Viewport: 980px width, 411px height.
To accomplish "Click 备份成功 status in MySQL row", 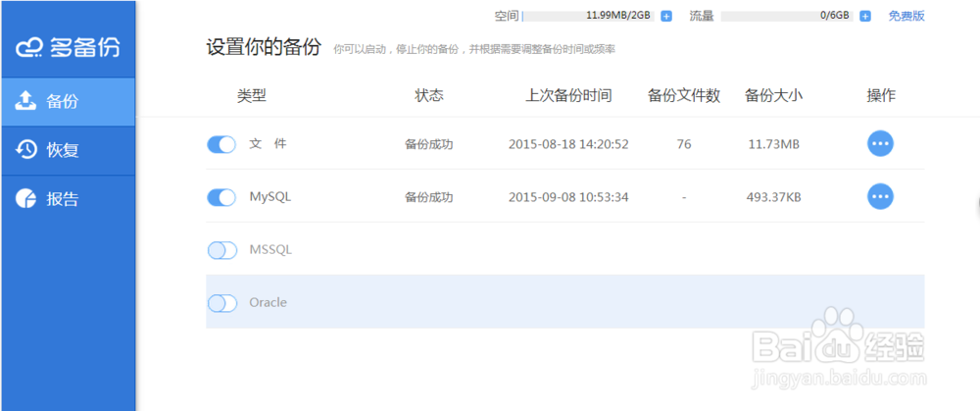I will tap(429, 198).
